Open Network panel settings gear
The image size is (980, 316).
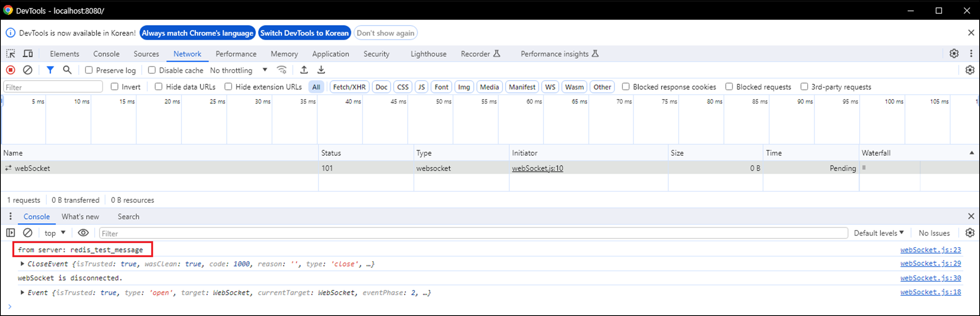click(x=970, y=70)
